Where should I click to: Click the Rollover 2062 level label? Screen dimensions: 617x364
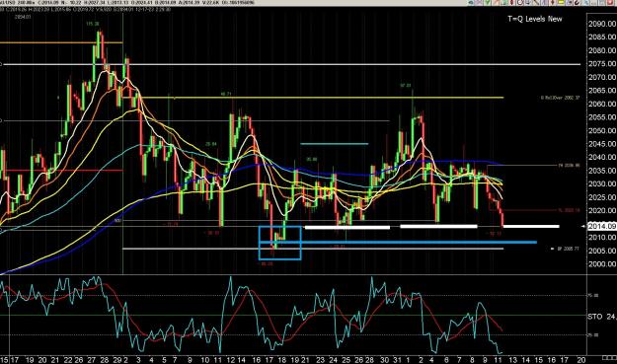[560, 98]
